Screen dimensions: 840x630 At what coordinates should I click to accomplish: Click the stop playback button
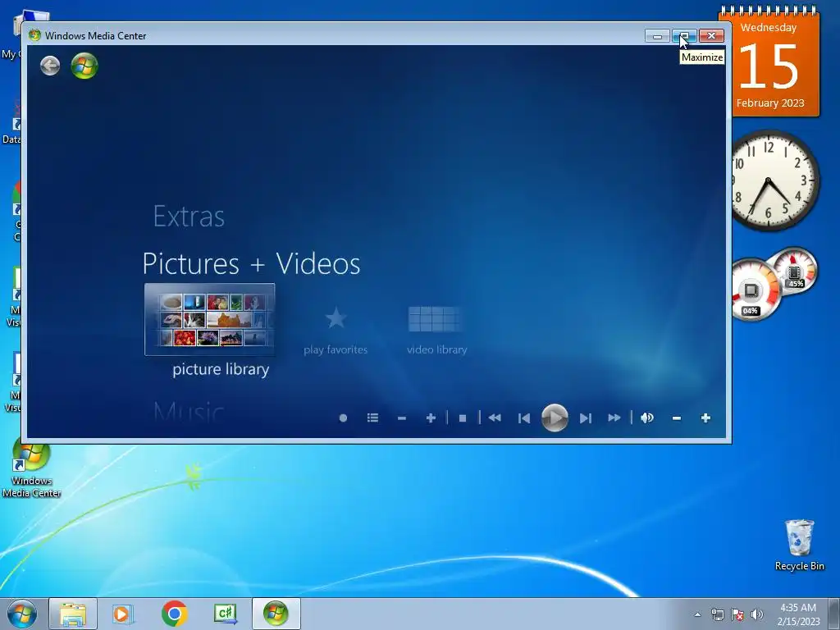point(463,418)
